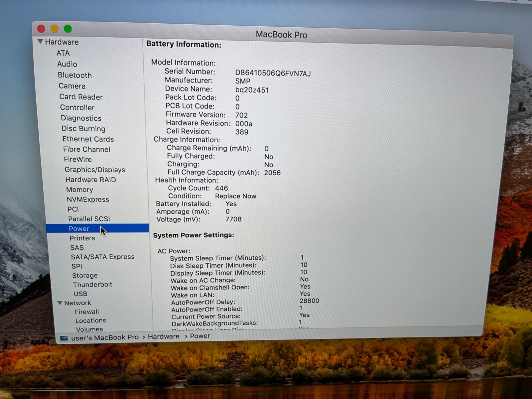The height and width of the screenshot is (399, 532).
Task: Open the Hardware RAID entry
Action: (91, 180)
